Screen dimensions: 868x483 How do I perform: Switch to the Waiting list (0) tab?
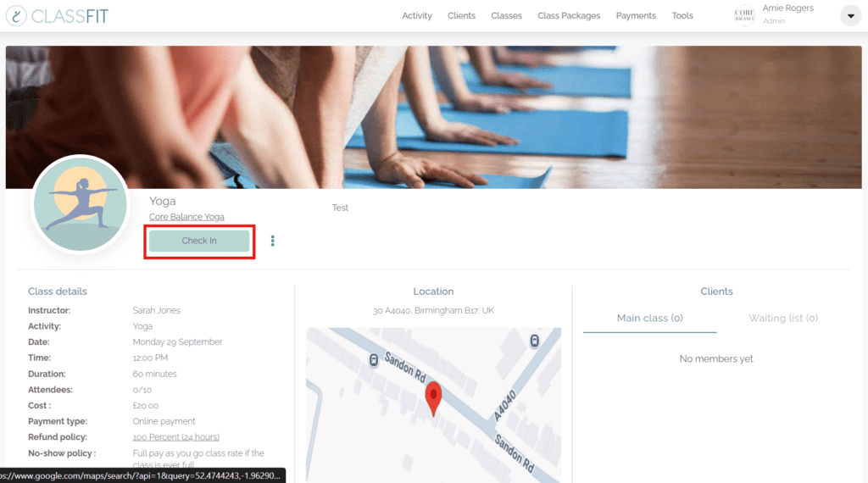coord(783,319)
